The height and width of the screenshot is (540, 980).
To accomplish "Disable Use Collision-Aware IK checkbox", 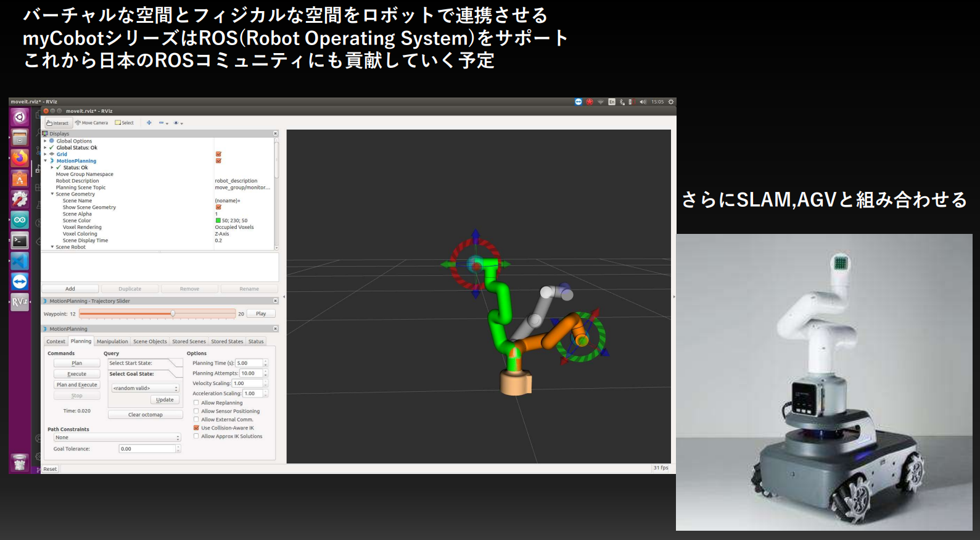I will [x=196, y=428].
